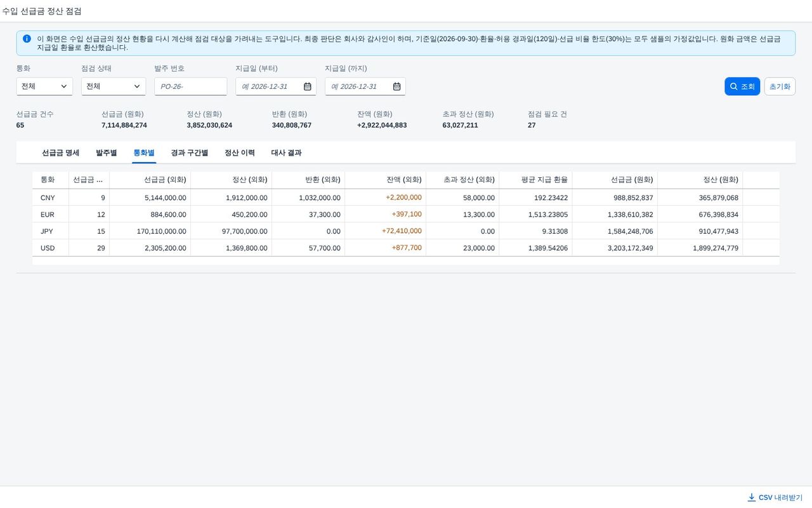Click the +2,200,000 balance value

tap(403, 197)
